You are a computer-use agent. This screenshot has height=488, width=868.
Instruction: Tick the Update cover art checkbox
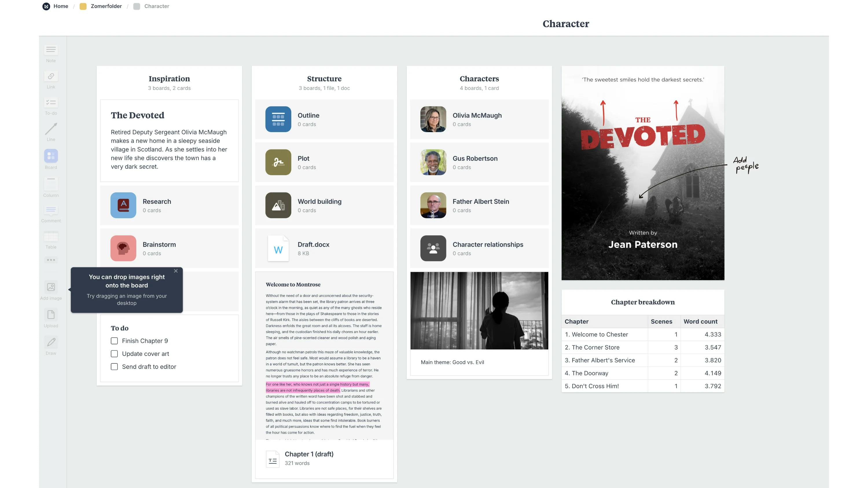[114, 354]
